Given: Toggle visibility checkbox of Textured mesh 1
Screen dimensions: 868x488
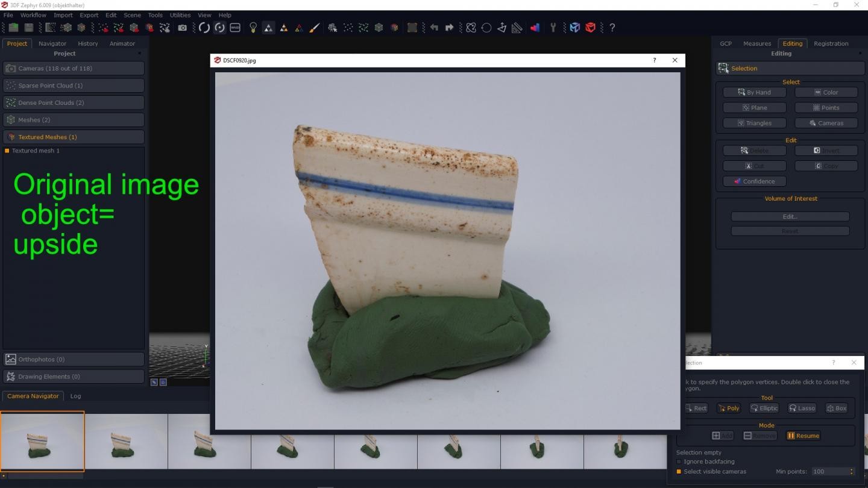Looking at the screenshot, I should point(7,151).
